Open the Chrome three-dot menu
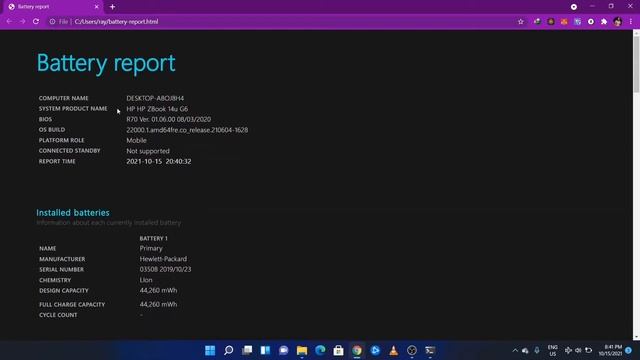640x360 pixels. click(631, 22)
